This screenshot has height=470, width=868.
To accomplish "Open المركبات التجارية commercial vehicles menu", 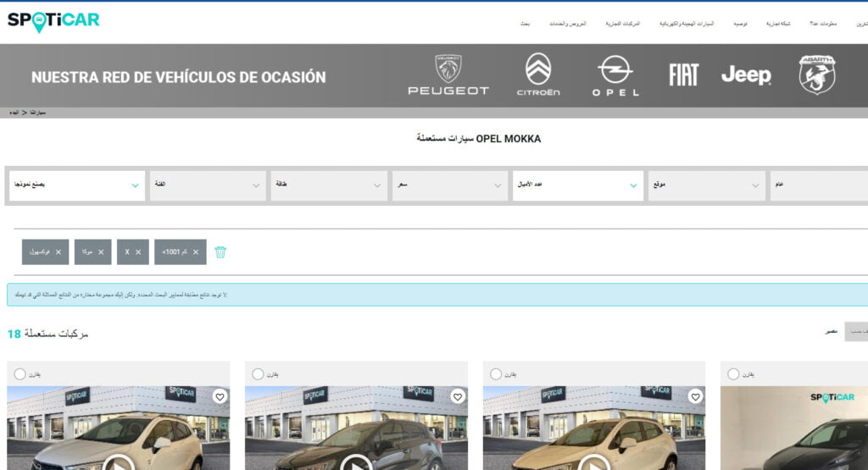I will pyautogui.click(x=623, y=24).
